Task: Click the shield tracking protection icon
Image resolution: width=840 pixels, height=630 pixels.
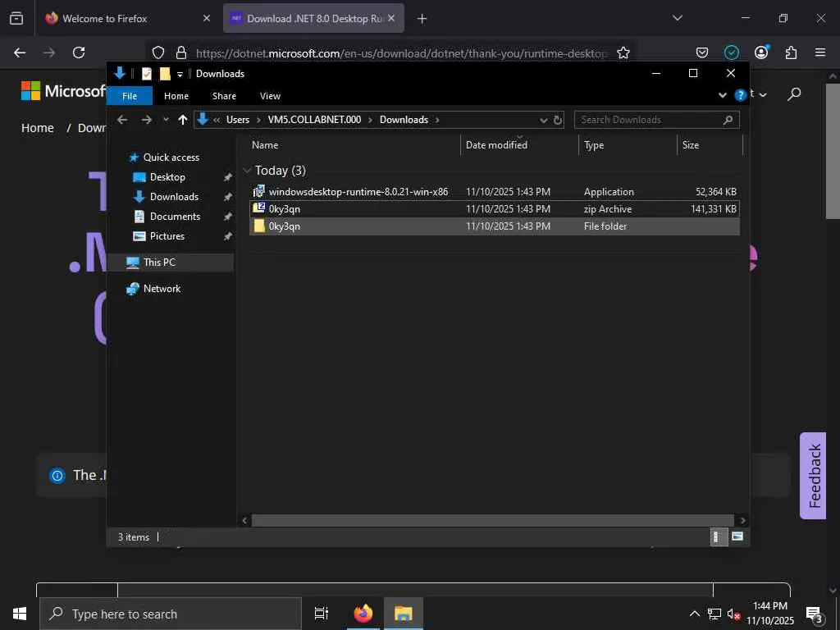Action: (158, 52)
